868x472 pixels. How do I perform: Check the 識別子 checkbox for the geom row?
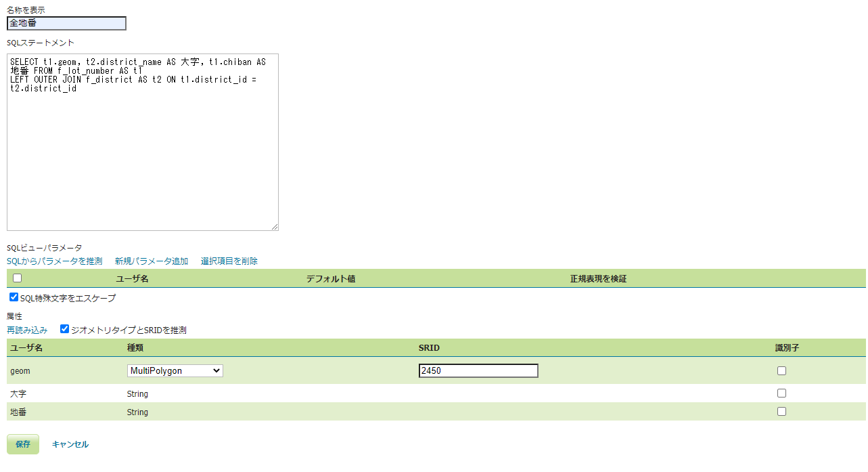pos(782,370)
